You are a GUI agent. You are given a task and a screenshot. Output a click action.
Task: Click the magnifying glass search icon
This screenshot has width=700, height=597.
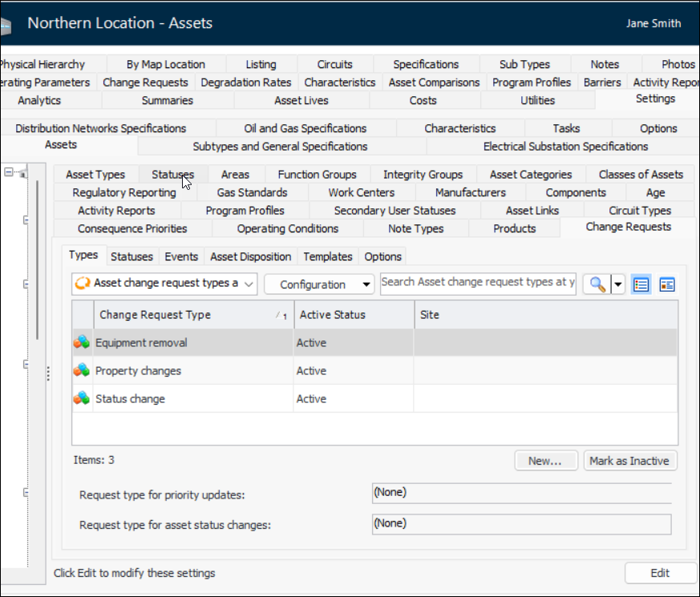point(596,284)
